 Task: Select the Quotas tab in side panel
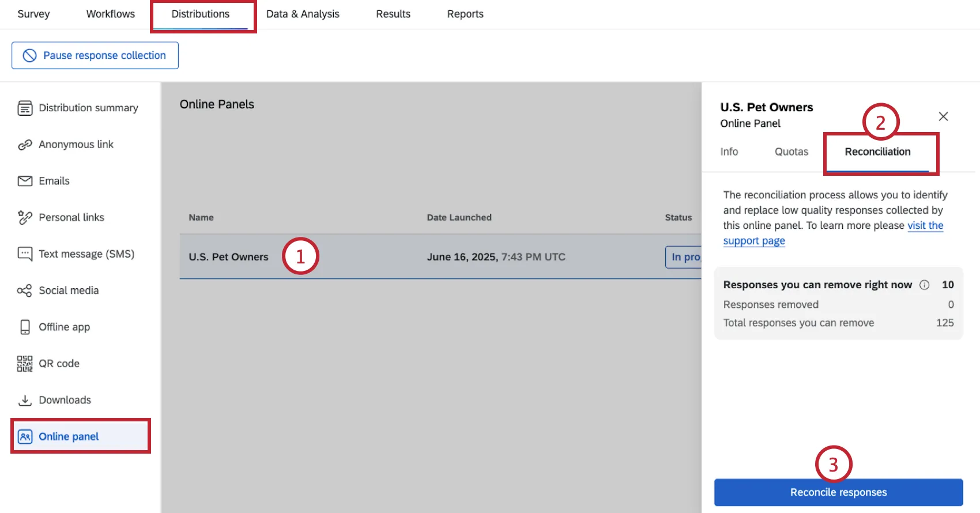[x=791, y=152]
